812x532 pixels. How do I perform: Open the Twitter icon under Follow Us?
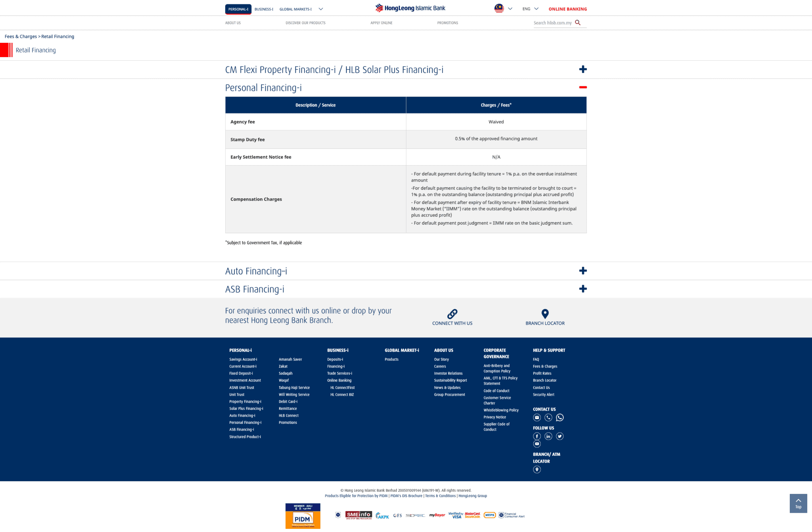pos(560,436)
